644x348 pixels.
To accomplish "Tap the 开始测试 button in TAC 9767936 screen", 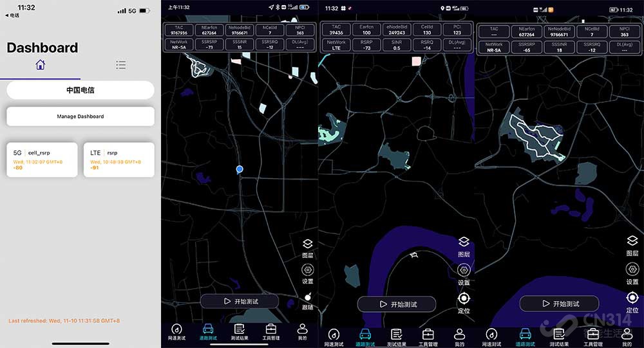I will tap(240, 301).
